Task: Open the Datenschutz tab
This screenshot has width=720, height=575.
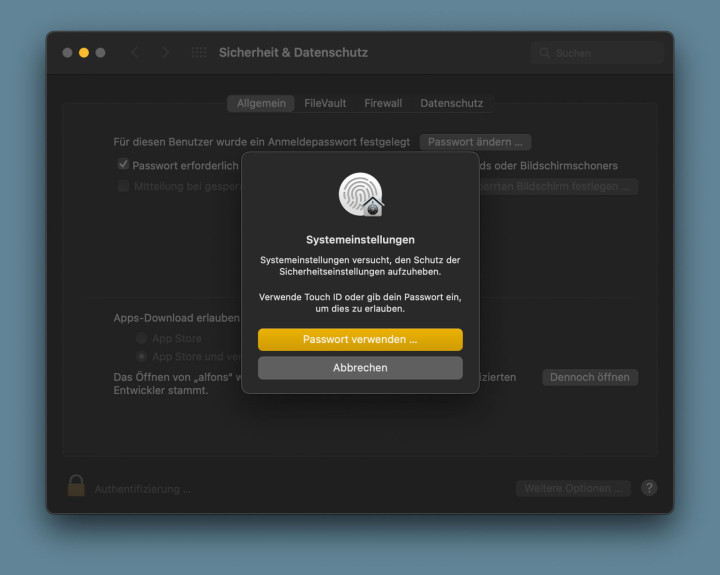Action: 451,103
